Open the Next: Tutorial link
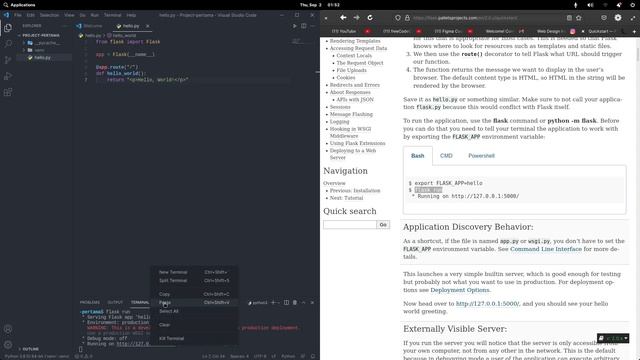The width and height of the screenshot is (640, 360). 346,198
